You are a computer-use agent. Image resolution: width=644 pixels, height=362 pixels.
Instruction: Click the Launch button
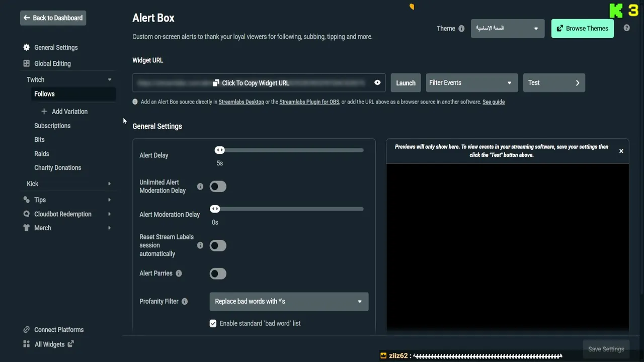[x=406, y=83]
